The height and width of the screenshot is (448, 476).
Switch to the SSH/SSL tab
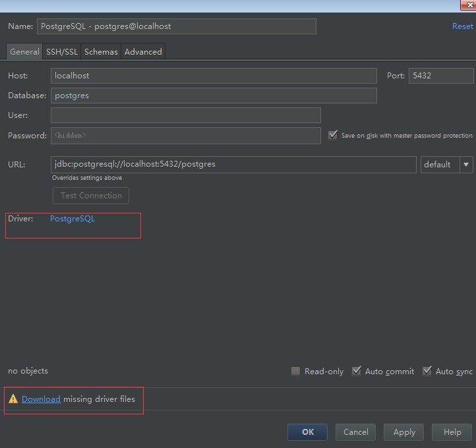61,51
